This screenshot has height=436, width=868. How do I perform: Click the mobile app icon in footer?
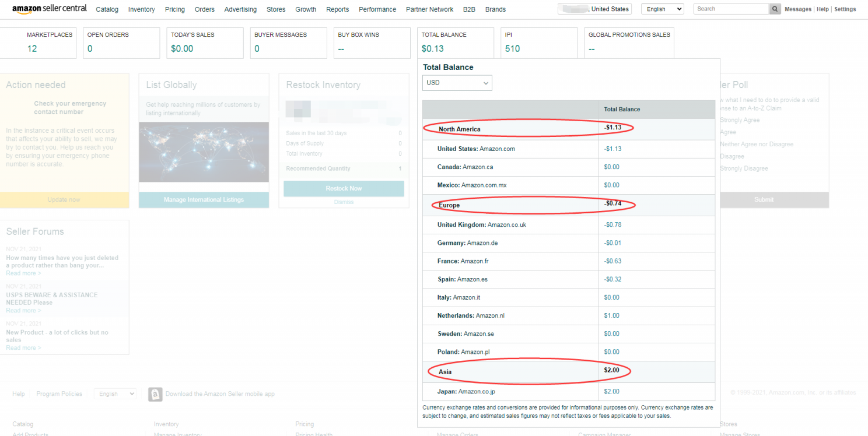pyautogui.click(x=155, y=395)
